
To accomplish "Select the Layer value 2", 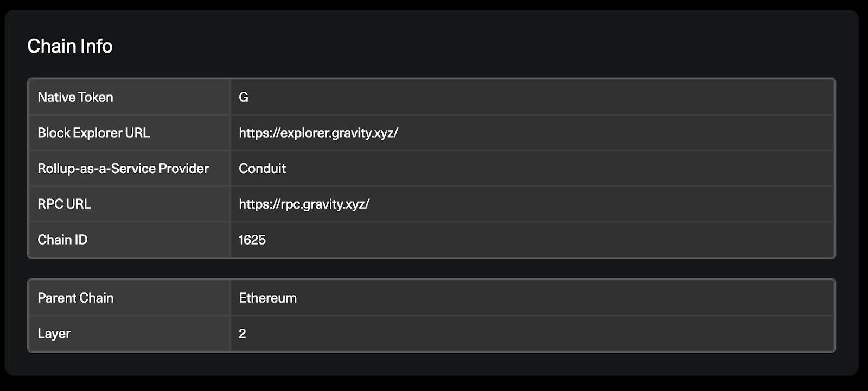I will pyautogui.click(x=242, y=334).
